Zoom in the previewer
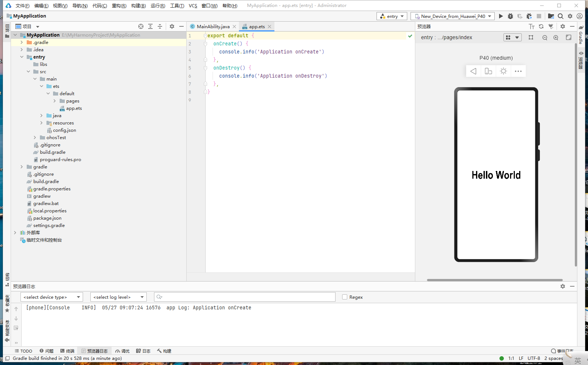The image size is (588, 365). click(556, 37)
